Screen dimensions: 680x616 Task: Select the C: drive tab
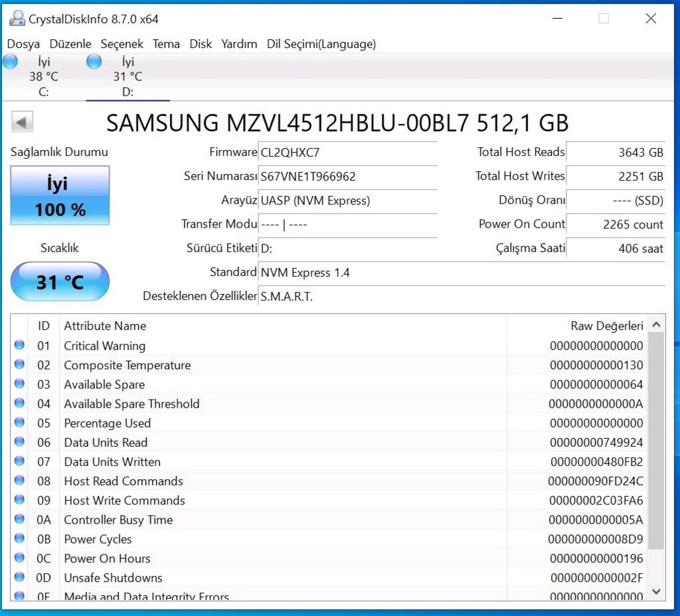[x=43, y=77]
